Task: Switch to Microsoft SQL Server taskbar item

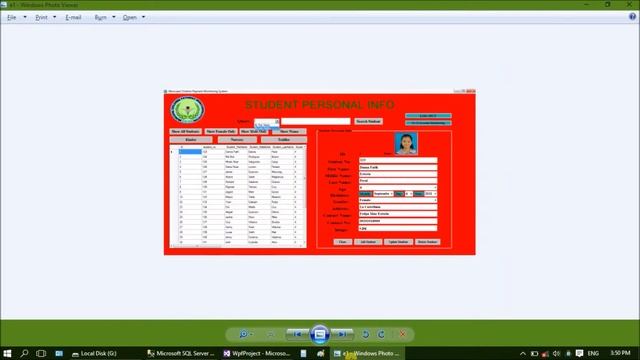Action: click(x=180, y=353)
